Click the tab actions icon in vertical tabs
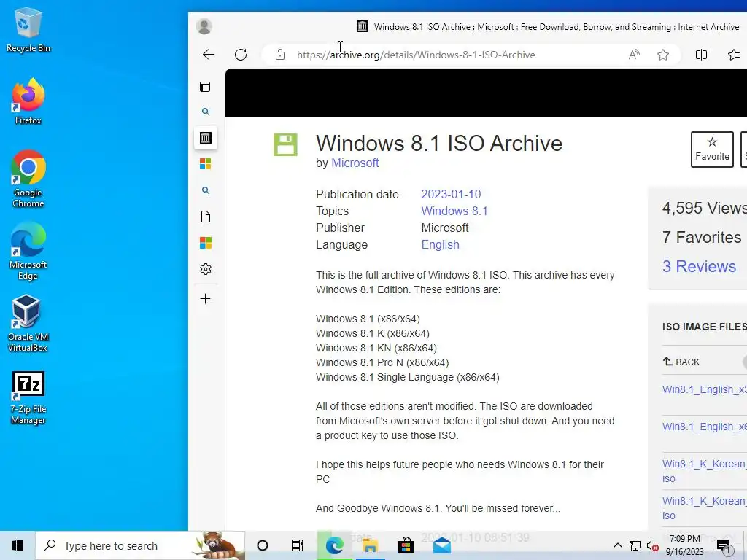The image size is (747, 560). point(205,87)
